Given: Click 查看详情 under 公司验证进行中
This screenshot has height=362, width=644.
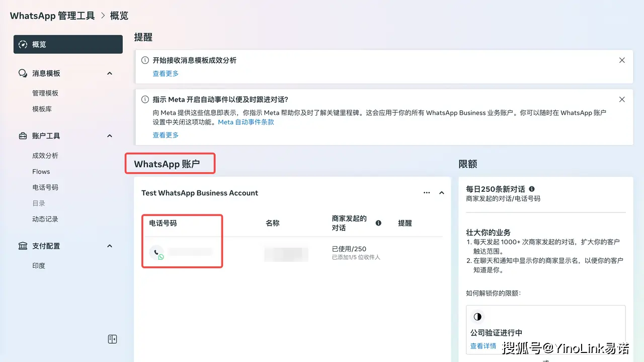Looking at the screenshot, I should coord(483,346).
